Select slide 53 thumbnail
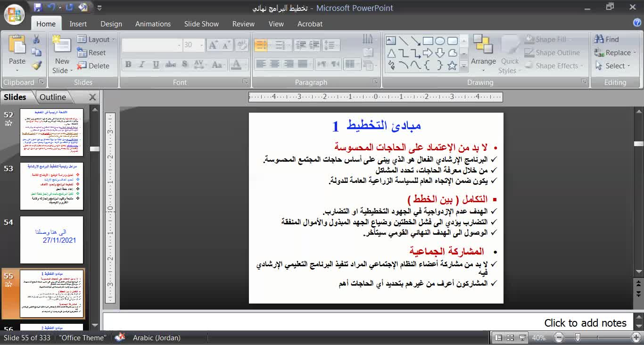This screenshot has height=345, width=644. (51, 186)
